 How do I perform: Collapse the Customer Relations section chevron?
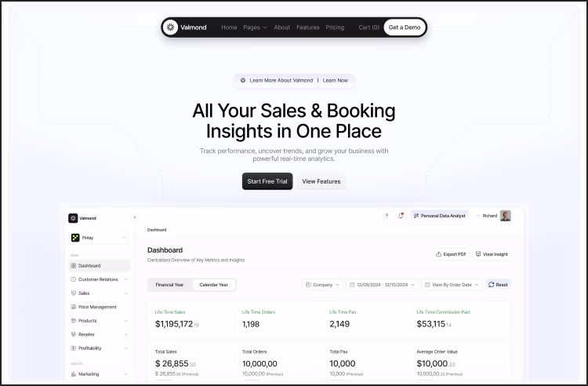[126, 279]
